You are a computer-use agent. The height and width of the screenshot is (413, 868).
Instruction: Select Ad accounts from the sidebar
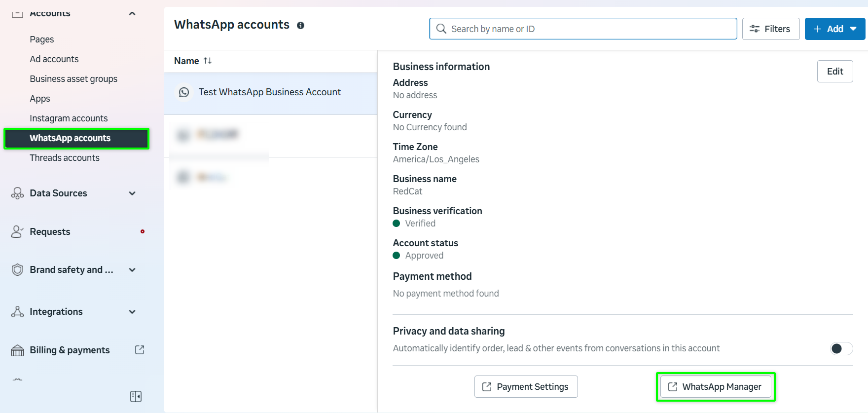(x=54, y=59)
